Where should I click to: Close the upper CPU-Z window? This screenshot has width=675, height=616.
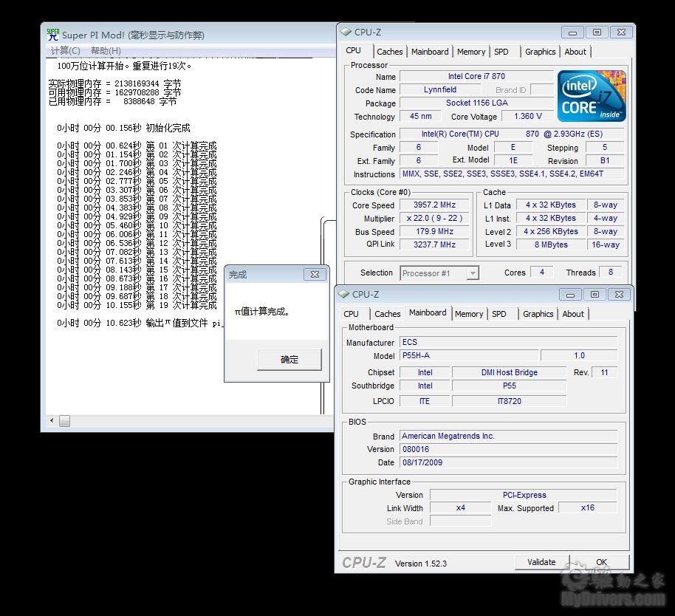tap(621, 32)
